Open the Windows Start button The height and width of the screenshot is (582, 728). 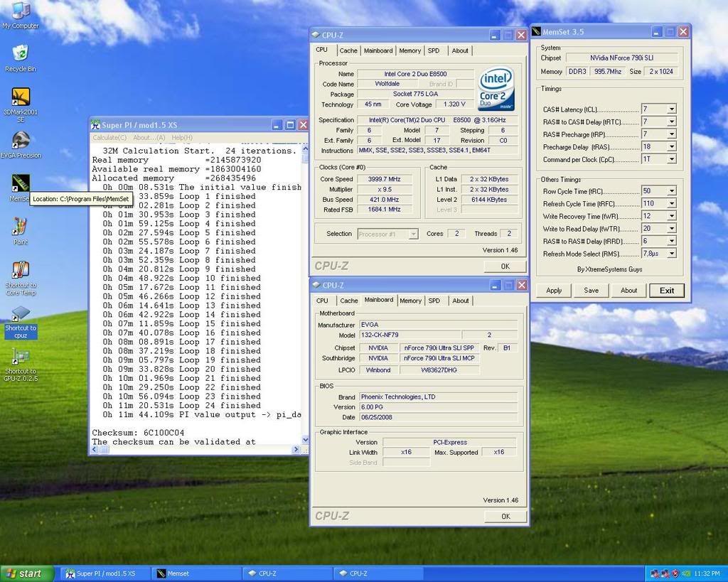[27, 573]
